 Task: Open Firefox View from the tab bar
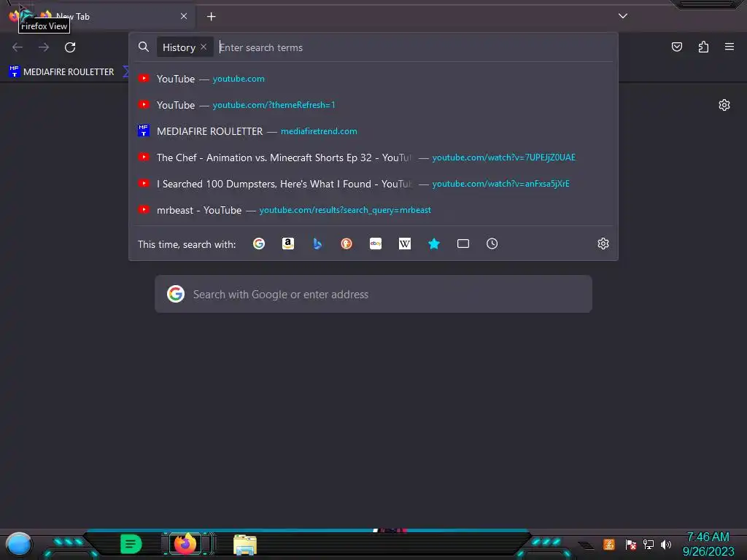pyautogui.click(x=15, y=16)
